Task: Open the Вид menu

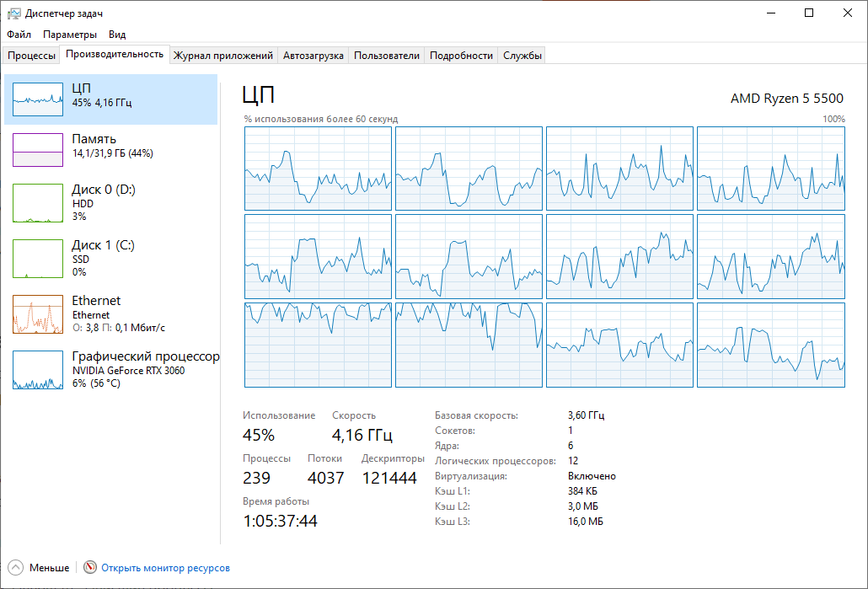Action: click(117, 35)
